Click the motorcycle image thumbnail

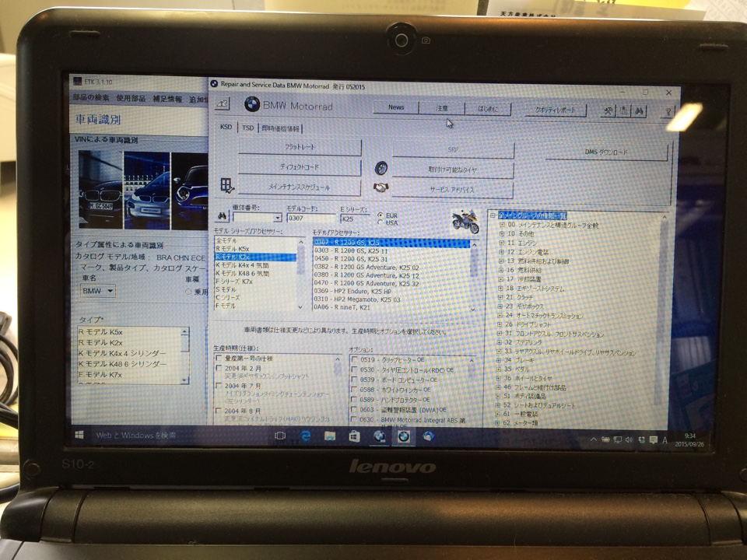(465, 222)
